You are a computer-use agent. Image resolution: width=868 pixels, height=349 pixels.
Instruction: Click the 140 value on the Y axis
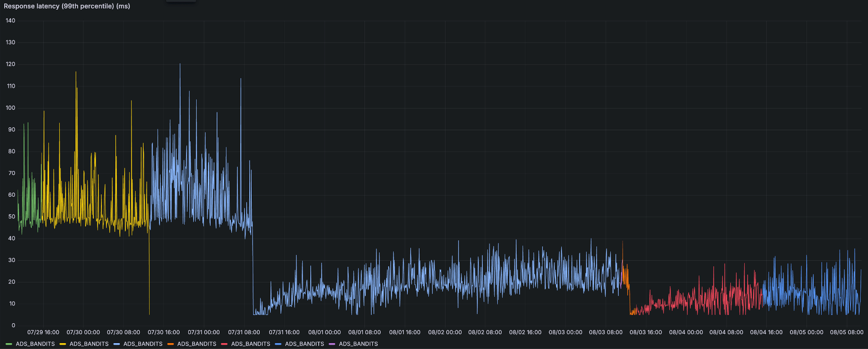coord(11,21)
